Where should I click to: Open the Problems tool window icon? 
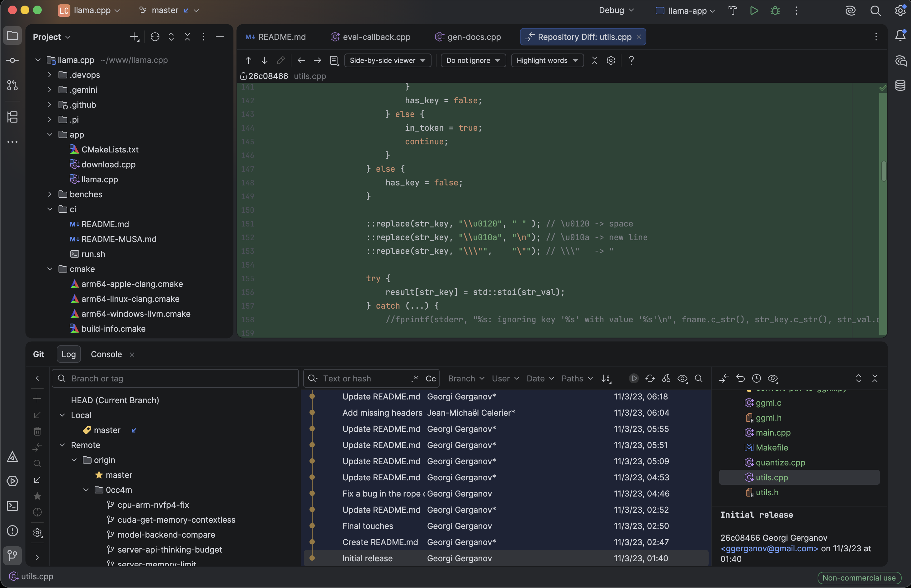[12, 531]
